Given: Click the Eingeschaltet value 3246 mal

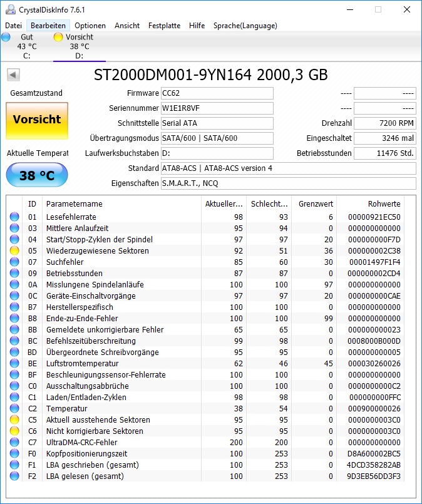Looking at the screenshot, I should [x=384, y=138].
